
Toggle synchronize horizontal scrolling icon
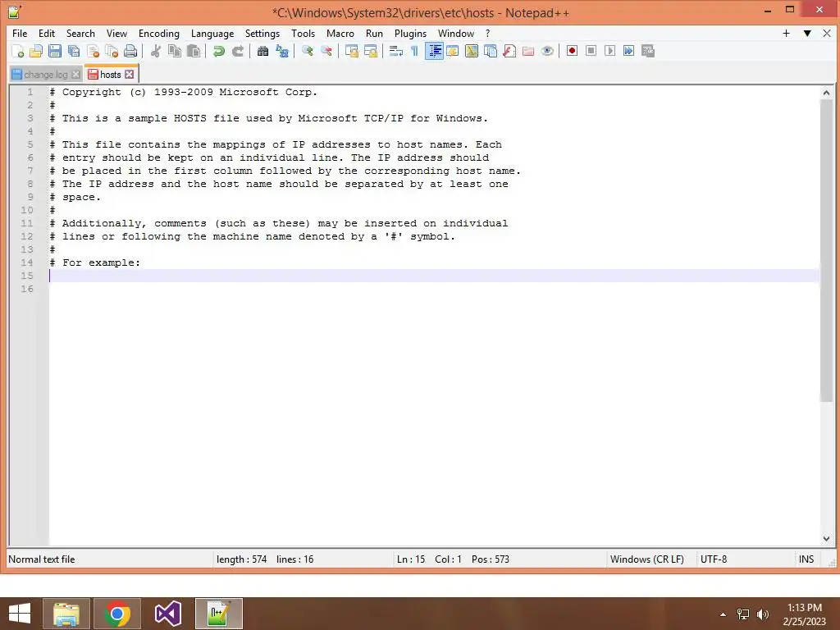click(370, 51)
